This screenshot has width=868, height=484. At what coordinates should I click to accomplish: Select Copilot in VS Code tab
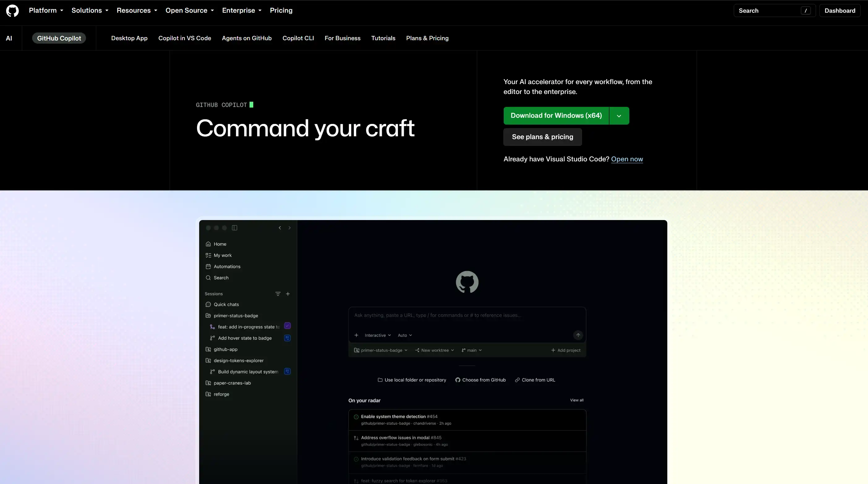click(185, 38)
